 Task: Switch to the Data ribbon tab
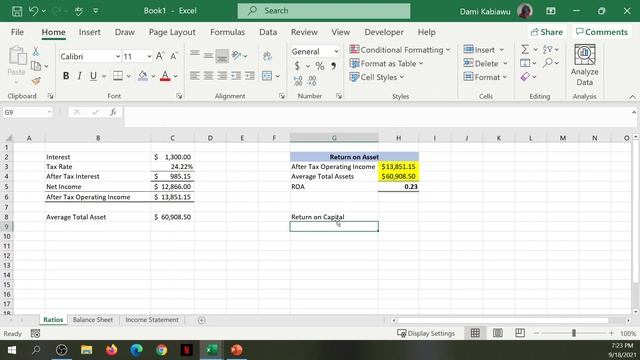[268, 32]
